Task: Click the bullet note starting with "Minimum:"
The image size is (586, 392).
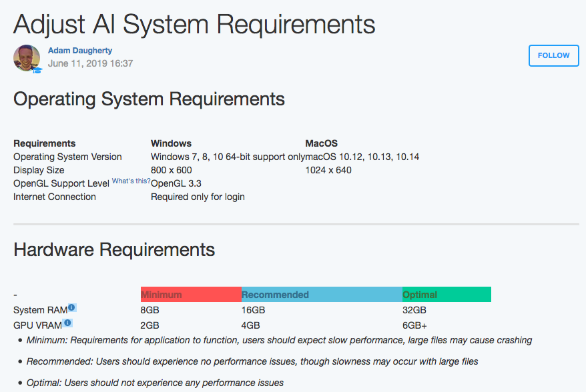Action: coord(279,341)
